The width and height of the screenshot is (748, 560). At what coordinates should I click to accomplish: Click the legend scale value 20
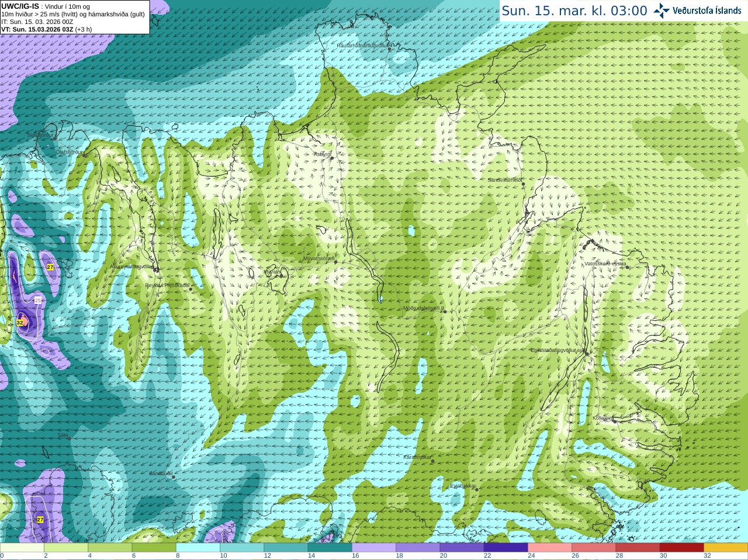[444, 556]
